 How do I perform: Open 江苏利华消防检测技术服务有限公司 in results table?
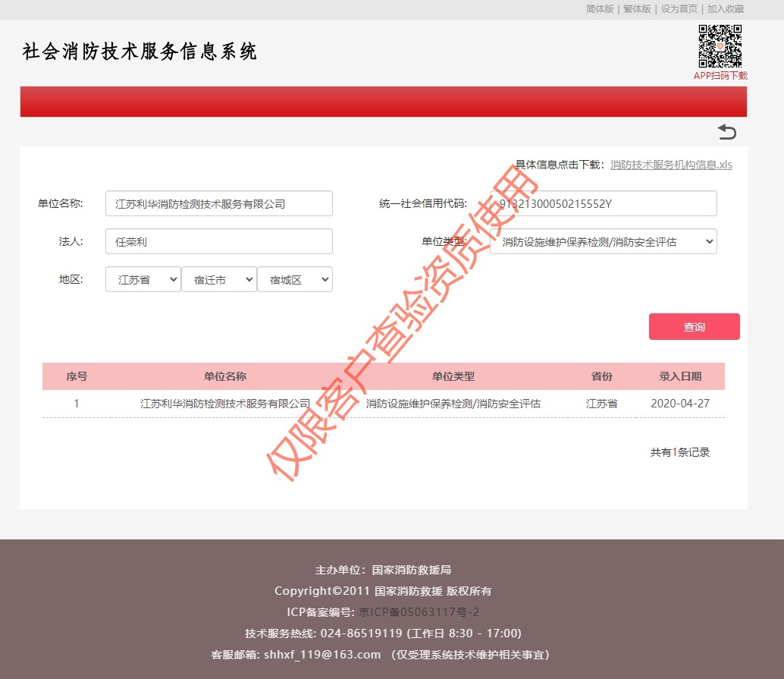225,404
